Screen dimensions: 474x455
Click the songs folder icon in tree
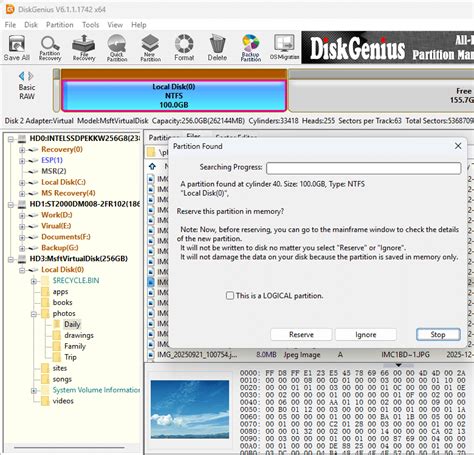45,379
